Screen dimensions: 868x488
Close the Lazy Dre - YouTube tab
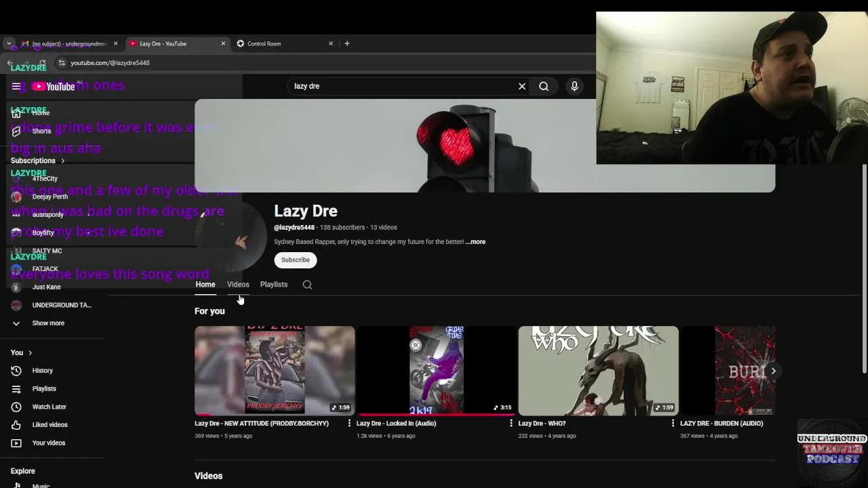[223, 43]
